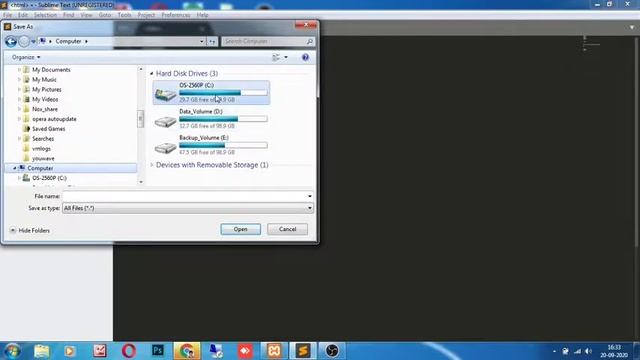This screenshot has width=640, height=360.
Task: Click the Windows Start button
Action: [x=12, y=351]
